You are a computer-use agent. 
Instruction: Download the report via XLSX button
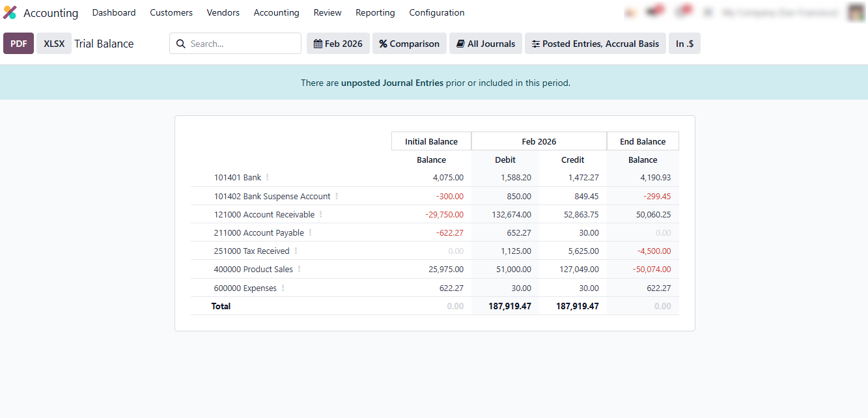click(54, 44)
